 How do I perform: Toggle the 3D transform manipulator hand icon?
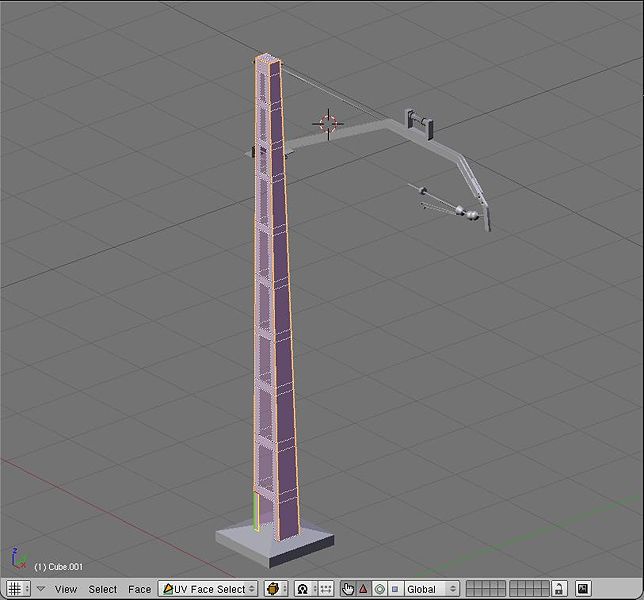[x=348, y=589]
